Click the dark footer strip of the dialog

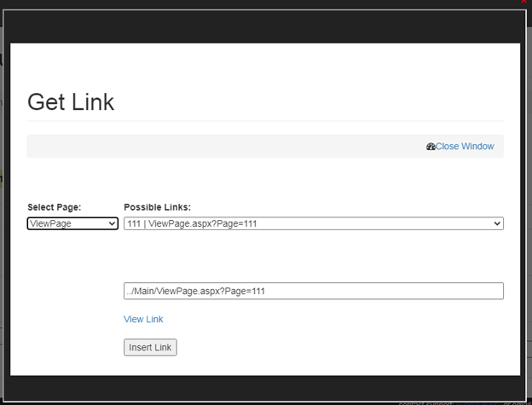265,388
